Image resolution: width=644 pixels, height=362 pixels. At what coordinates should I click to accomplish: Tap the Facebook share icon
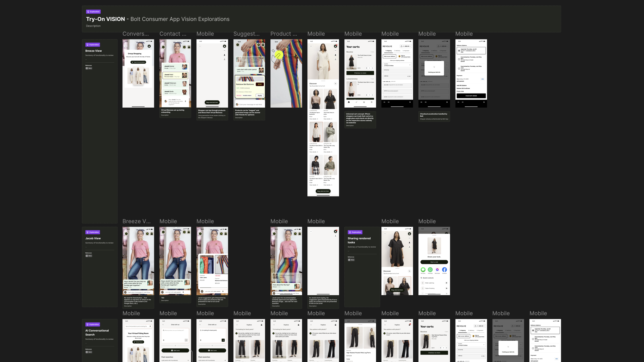[445, 269]
